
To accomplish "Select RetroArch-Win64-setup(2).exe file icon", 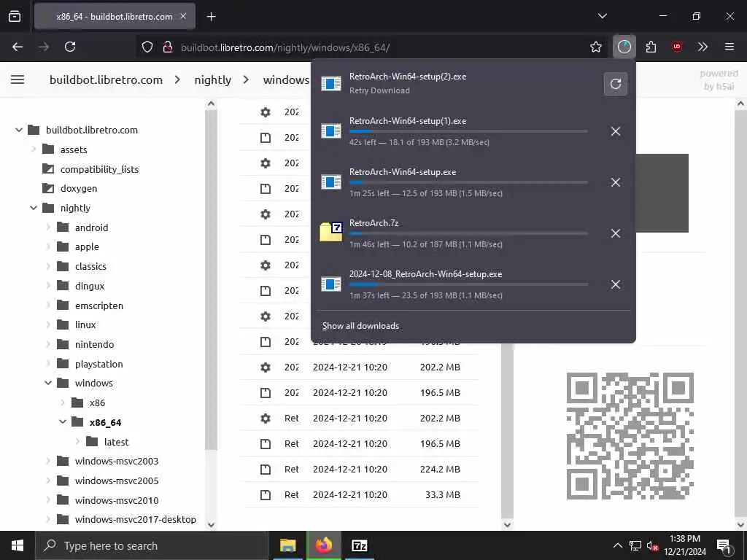I will tap(331, 83).
